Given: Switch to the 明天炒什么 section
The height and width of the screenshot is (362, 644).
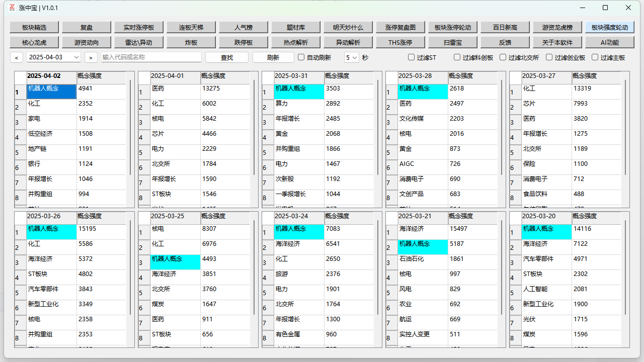Looking at the screenshot, I should (x=348, y=27).
